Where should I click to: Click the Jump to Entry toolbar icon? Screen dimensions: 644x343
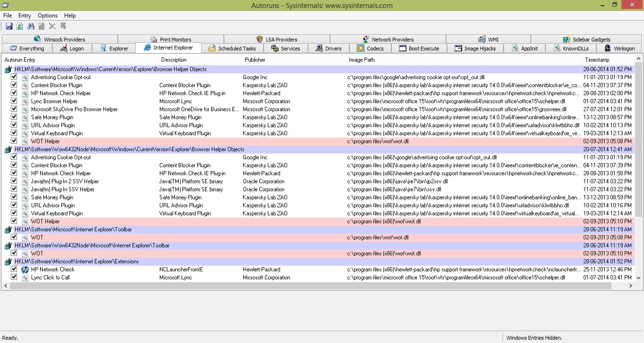64,26
